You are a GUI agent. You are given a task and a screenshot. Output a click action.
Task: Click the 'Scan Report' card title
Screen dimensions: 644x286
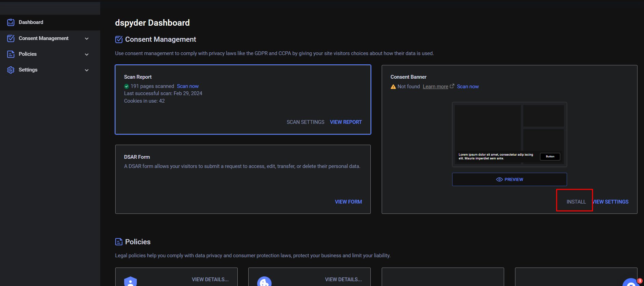138,77
